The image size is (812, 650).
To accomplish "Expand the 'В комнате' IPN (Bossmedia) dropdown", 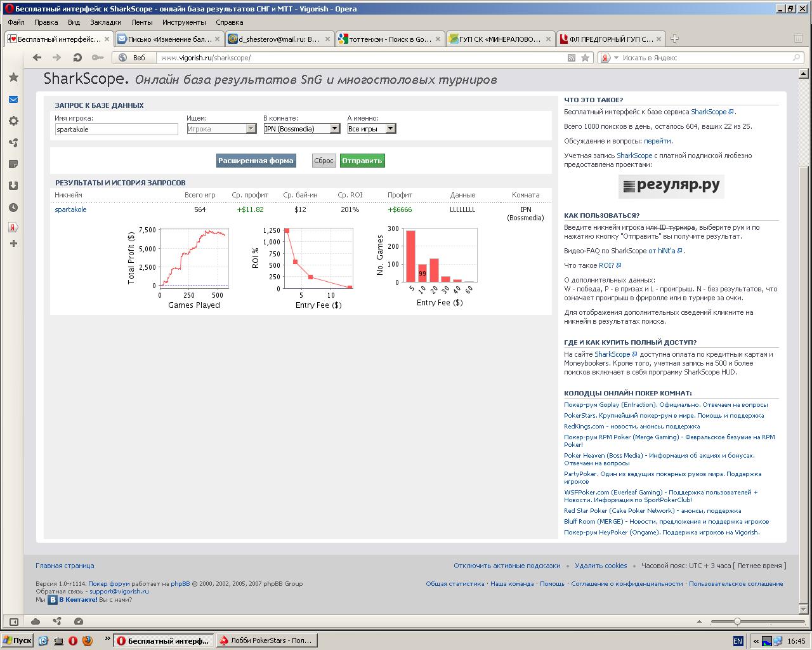I will [x=334, y=129].
